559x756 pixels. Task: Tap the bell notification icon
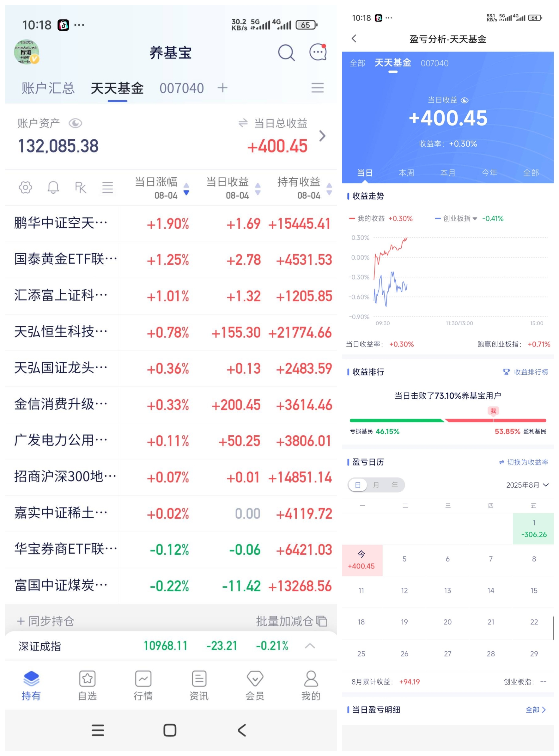(x=53, y=187)
